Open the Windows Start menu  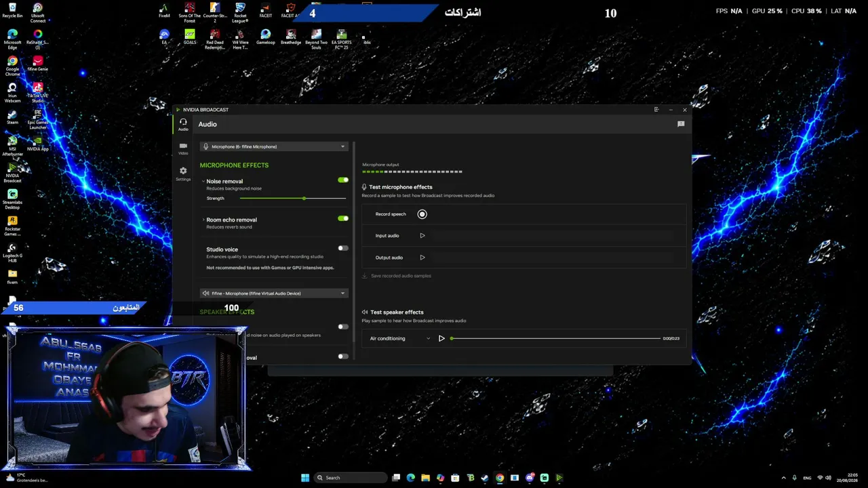pos(305,478)
